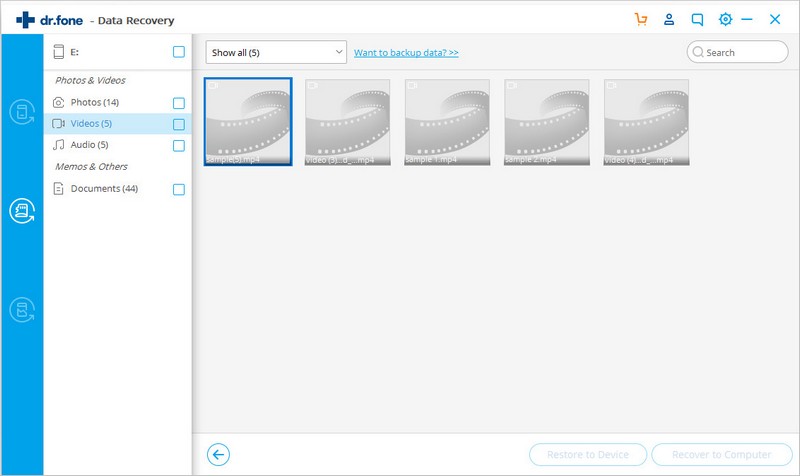Open the settings gear icon
Image resolution: width=800 pixels, height=476 pixels.
(725, 19)
